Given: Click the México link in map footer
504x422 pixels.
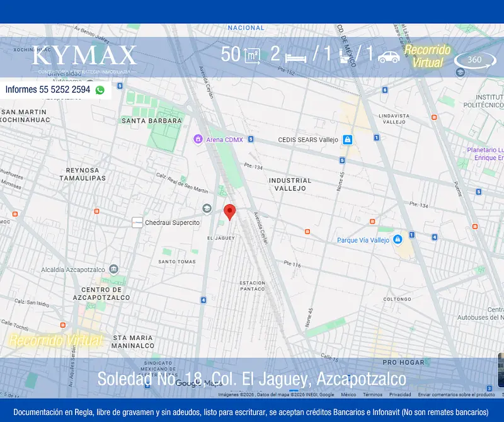Looking at the screenshot, I should click(x=348, y=394).
